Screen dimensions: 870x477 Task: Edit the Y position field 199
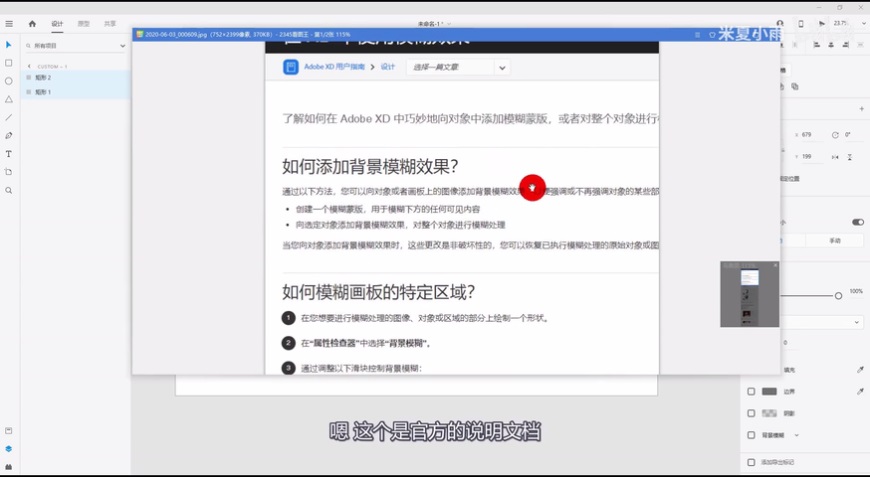(x=810, y=157)
